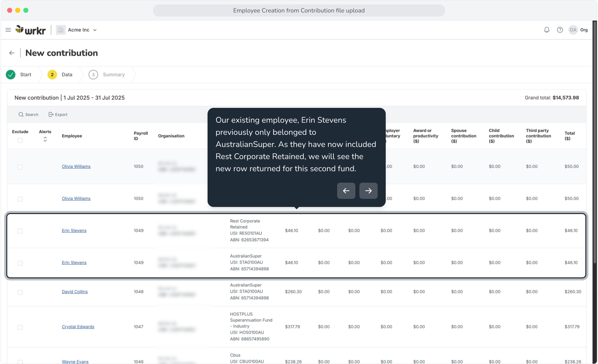The width and height of the screenshot is (598, 364).
Task: Advance the tooltip with the right arrow
Action: tap(369, 191)
